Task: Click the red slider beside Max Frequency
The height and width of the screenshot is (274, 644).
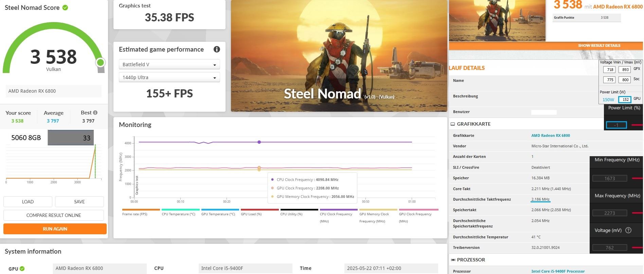Action: (637, 213)
